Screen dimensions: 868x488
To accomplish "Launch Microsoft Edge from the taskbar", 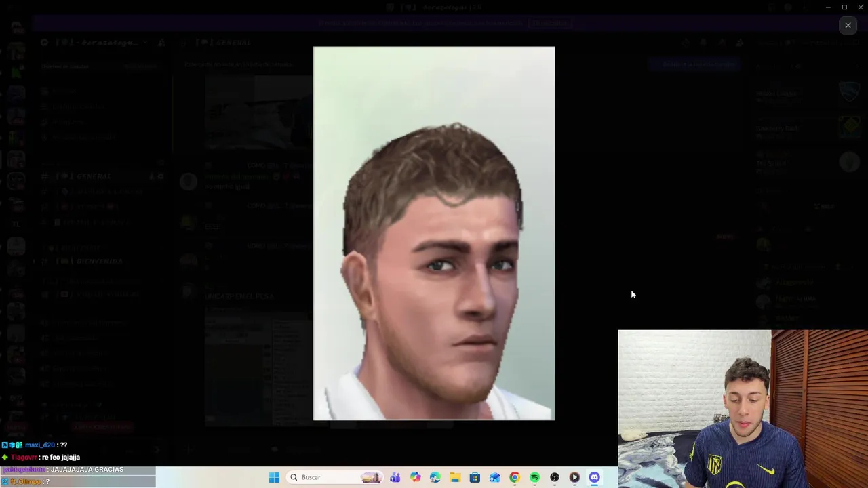I will pos(435,477).
